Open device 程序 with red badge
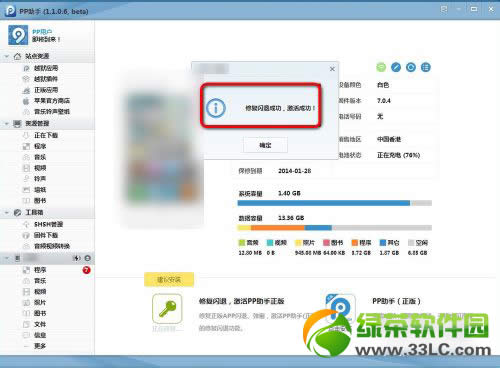The image size is (500, 368). tap(40, 270)
